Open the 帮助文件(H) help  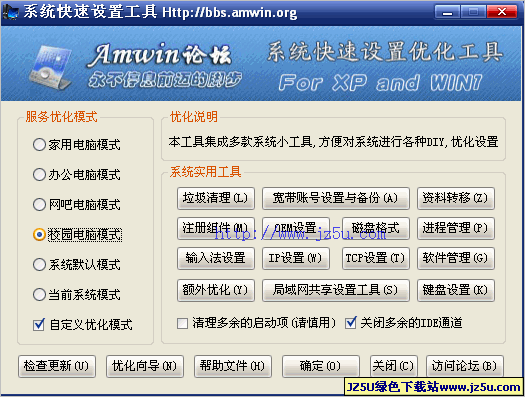(233, 366)
